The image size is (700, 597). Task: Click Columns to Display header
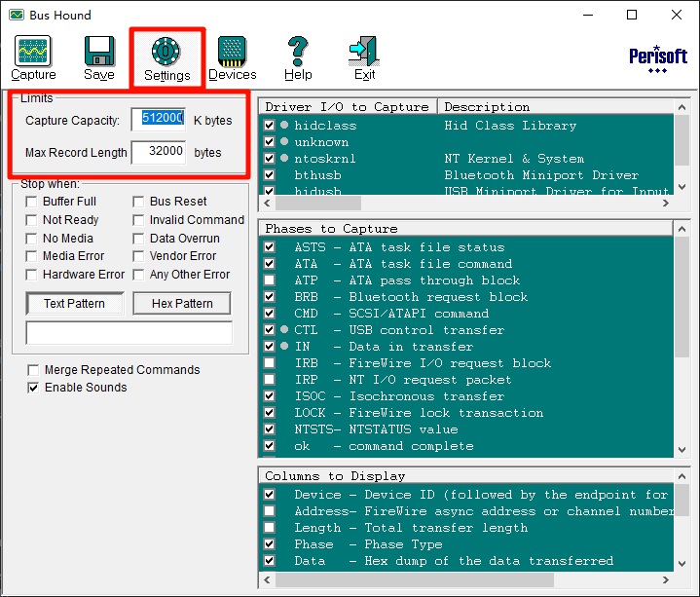(x=465, y=476)
